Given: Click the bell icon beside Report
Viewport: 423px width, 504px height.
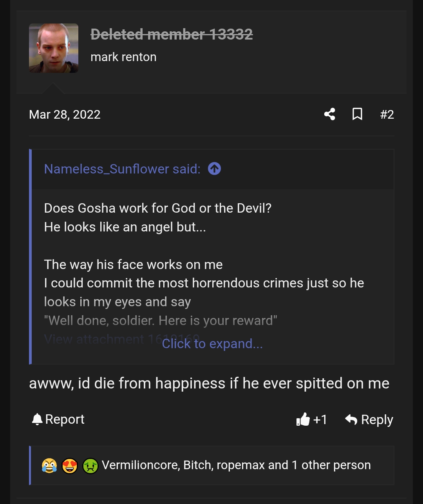Looking at the screenshot, I should pos(37,419).
